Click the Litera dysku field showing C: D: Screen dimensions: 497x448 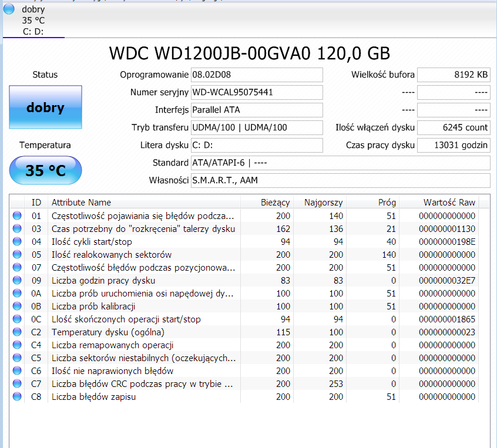click(257, 145)
